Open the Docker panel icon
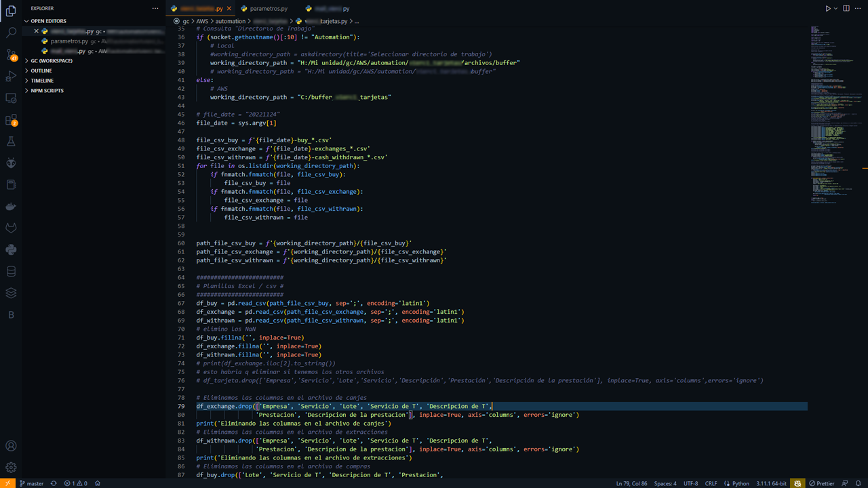This screenshot has height=488, width=868. point(11,206)
